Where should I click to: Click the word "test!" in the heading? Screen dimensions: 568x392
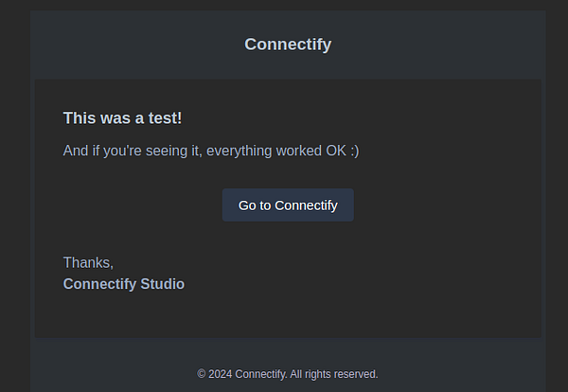click(x=163, y=118)
